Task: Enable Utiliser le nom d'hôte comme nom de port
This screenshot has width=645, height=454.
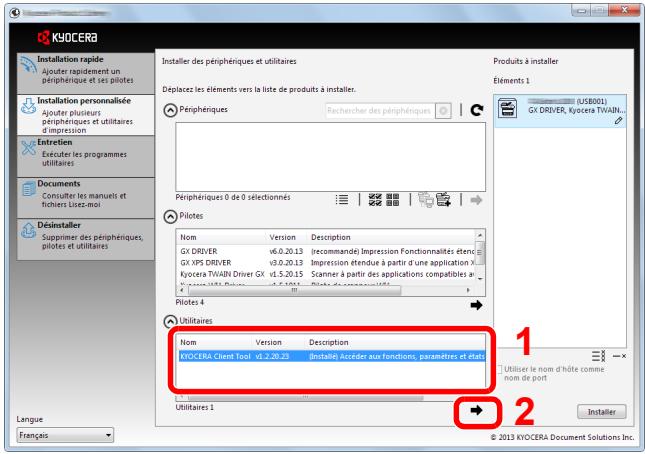Action: pyautogui.click(x=499, y=369)
